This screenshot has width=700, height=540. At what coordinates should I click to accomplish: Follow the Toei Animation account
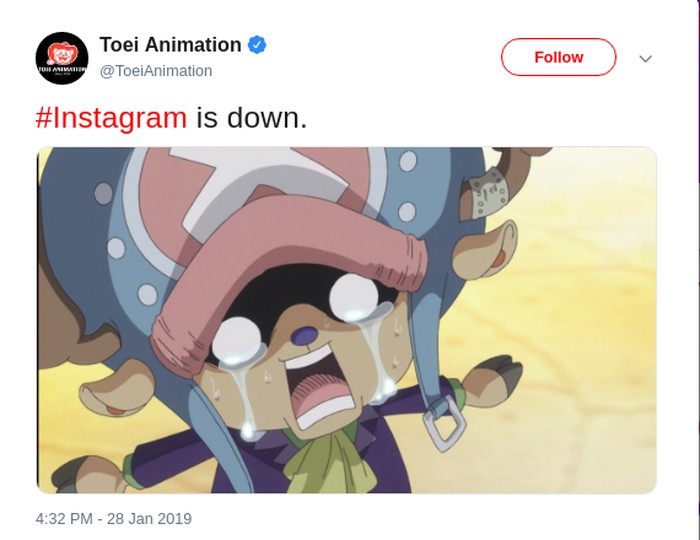click(558, 57)
